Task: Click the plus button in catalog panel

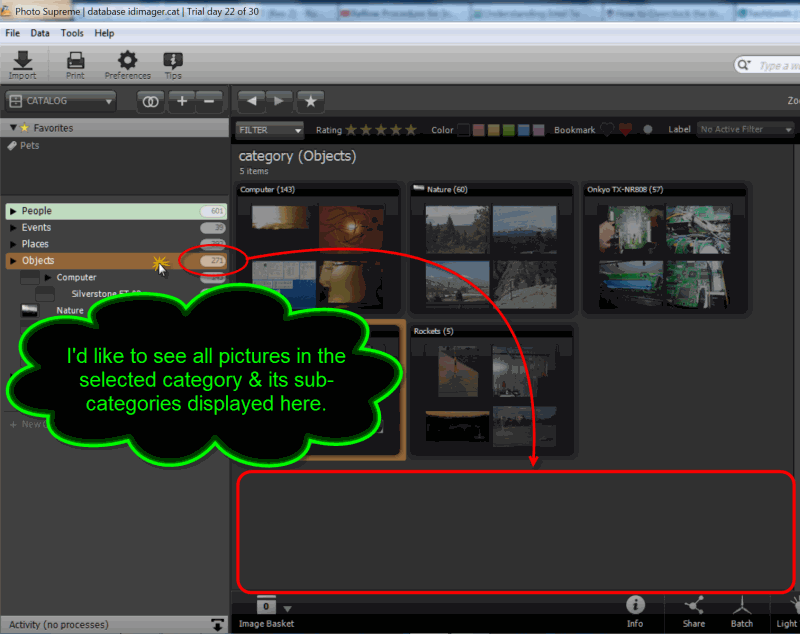Action: [182, 101]
